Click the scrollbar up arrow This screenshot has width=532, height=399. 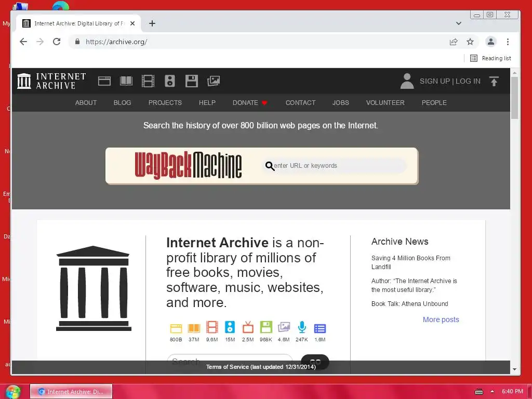pyautogui.click(x=514, y=73)
